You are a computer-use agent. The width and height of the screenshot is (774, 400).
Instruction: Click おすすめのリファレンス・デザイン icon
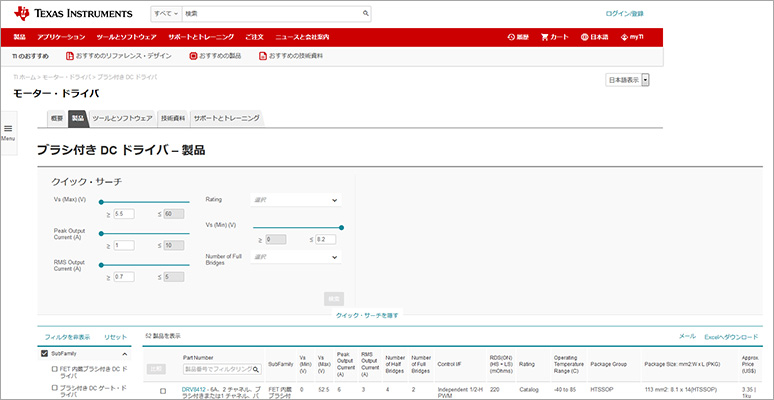coord(70,56)
